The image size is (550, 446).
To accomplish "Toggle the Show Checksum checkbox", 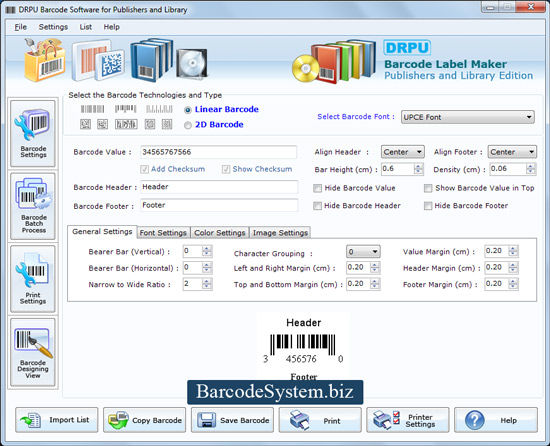I will pos(226,169).
